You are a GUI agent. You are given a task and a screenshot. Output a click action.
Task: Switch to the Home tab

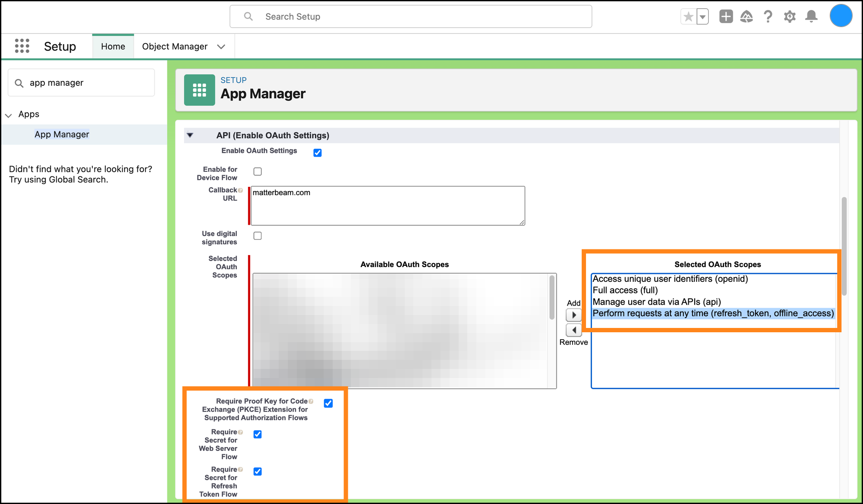113,47
